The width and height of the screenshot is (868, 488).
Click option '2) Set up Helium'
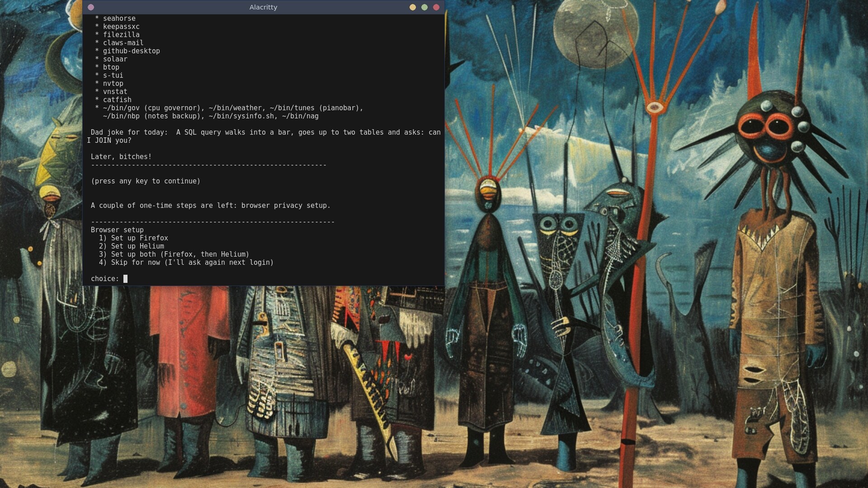click(x=132, y=246)
